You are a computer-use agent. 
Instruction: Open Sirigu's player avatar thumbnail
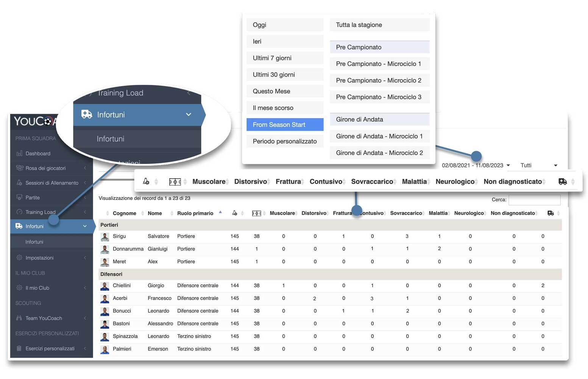point(105,236)
